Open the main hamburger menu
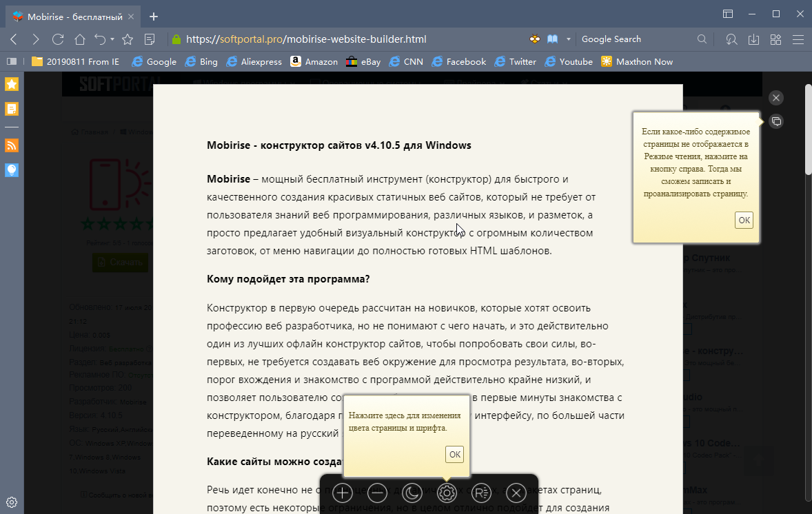Screen dimensions: 812x514 798,39
